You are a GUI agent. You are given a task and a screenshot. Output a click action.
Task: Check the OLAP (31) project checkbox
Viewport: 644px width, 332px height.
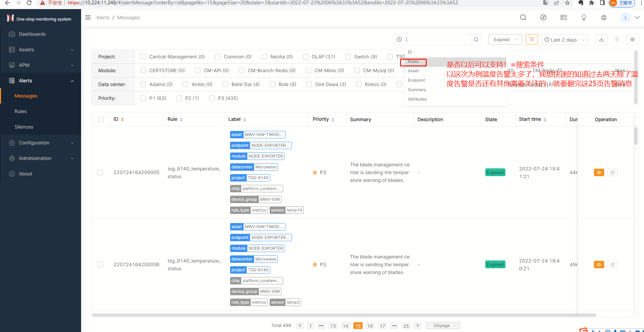pos(306,57)
